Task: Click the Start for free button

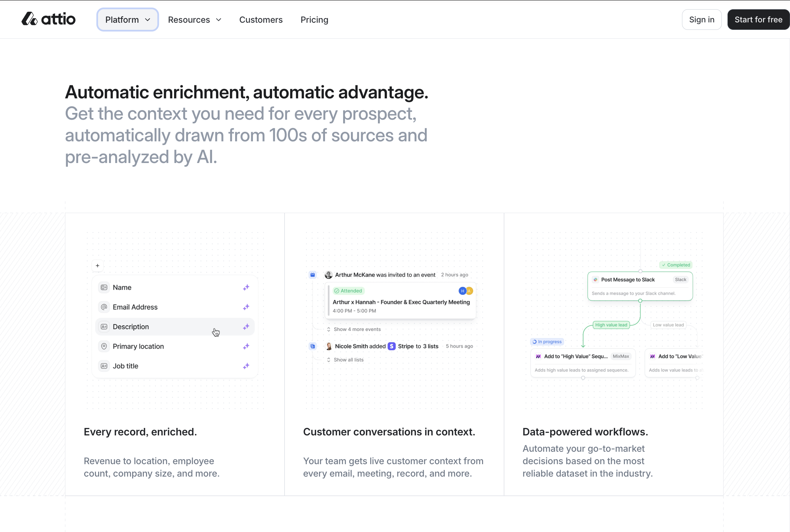Action: coord(758,20)
